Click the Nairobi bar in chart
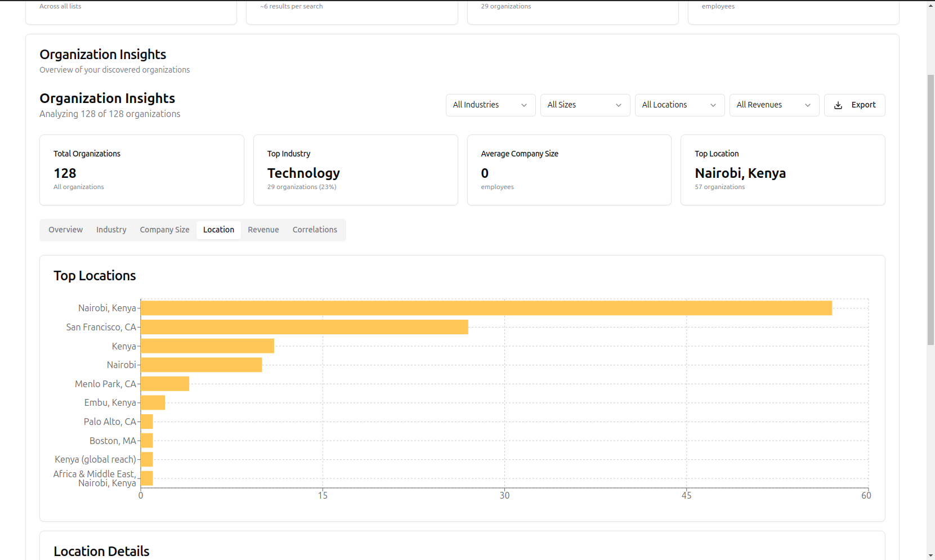Image resolution: width=935 pixels, height=560 pixels. [x=202, y=365]
